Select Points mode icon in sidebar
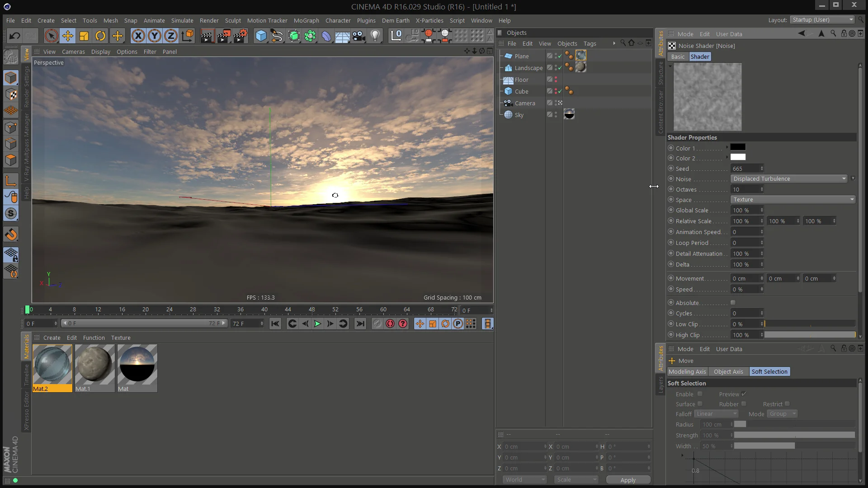 click(x=11, y=127)
